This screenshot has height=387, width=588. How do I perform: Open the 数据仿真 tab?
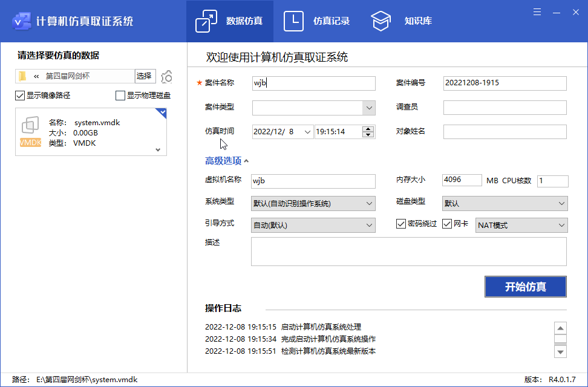229,21
